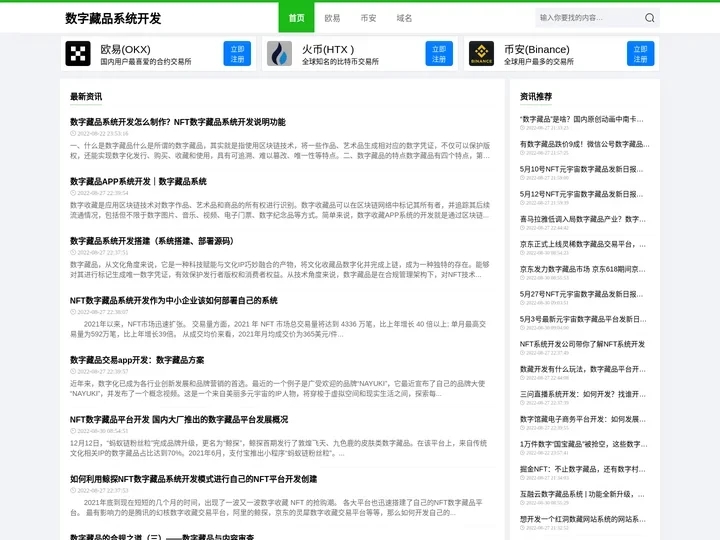This screenshot has height=540, width=720.
Task: Click the 全球用户最多的交易所 subtitle
Action: click(539, 62)
